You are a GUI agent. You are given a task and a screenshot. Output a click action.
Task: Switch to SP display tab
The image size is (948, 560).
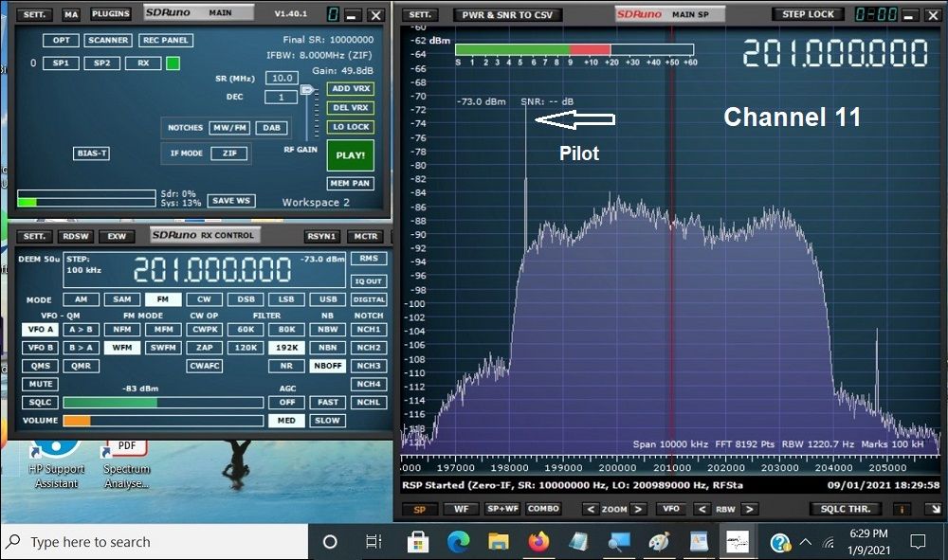pyautogui.click(x=420, y=509)
